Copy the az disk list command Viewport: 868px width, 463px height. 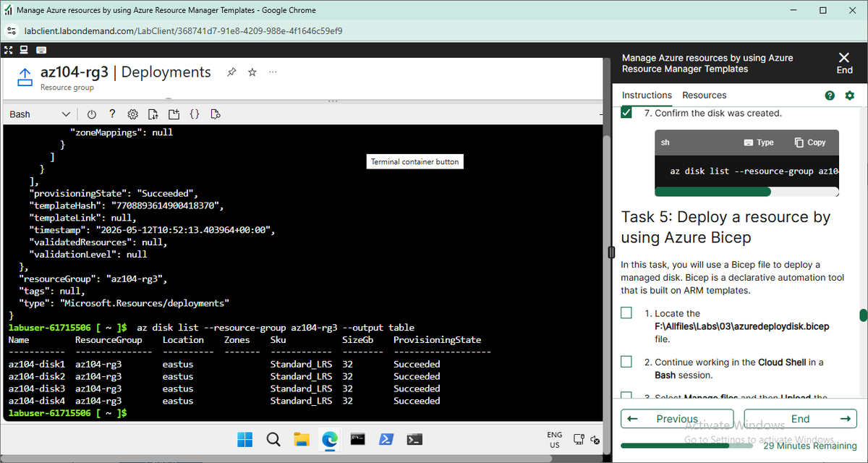coord(810,143)
